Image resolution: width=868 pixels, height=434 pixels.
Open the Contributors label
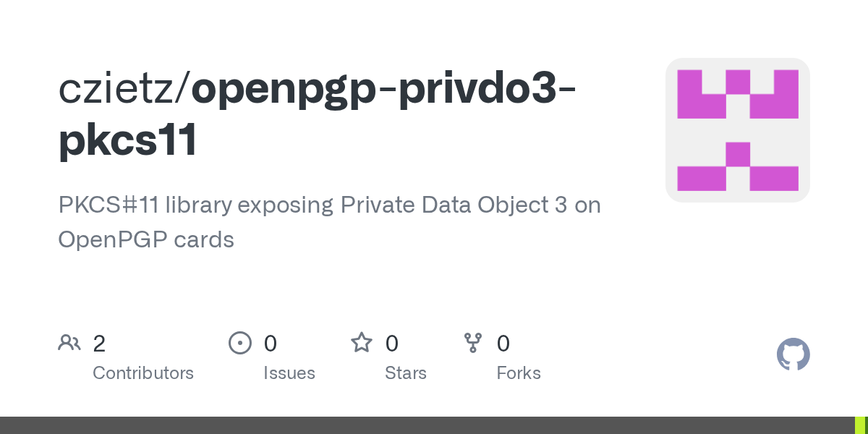(x=143, y=373)
